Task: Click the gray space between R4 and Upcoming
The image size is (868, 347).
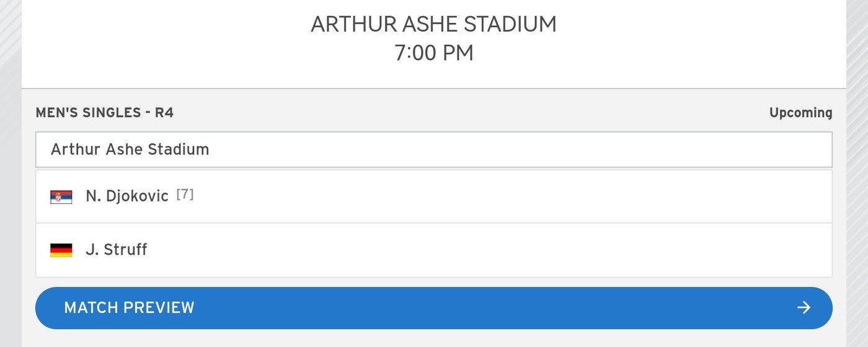Action: coord(471,113)
